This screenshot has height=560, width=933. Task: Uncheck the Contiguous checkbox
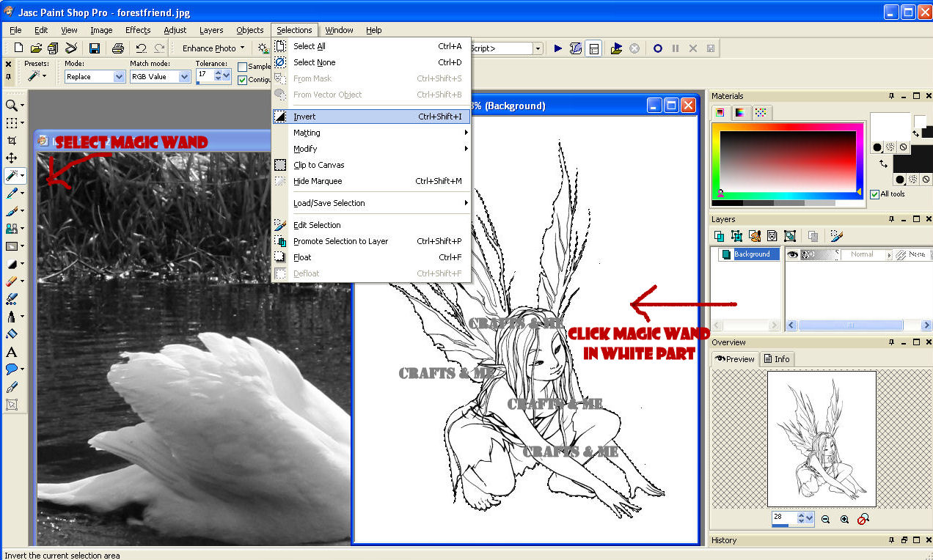coord(243,80)
